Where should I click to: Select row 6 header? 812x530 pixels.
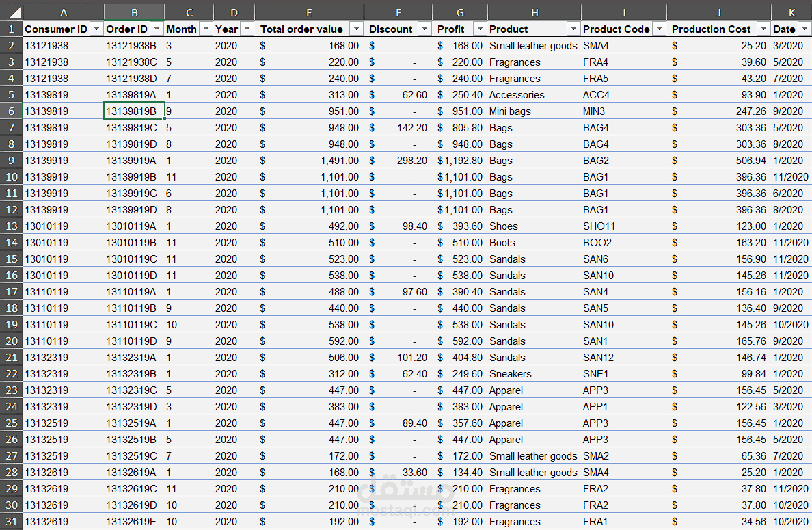click(12, 111)
